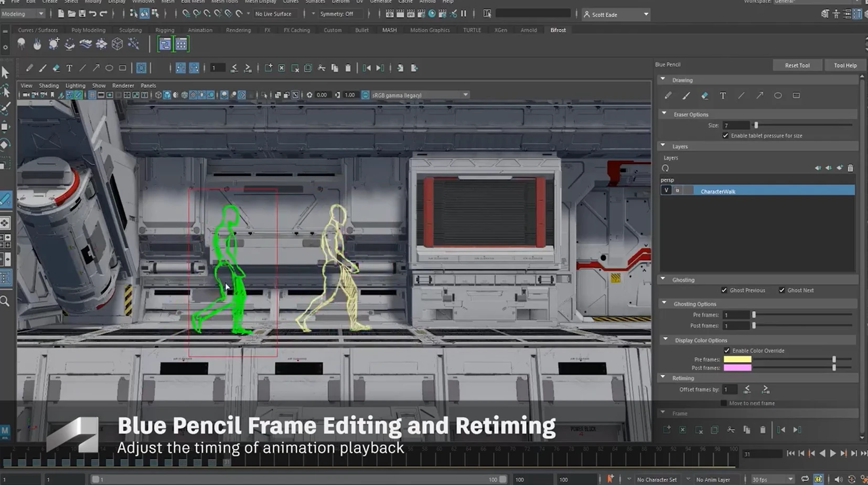Click the play forward button
This screenshot has width=868, height=485.
coord(833,454)
